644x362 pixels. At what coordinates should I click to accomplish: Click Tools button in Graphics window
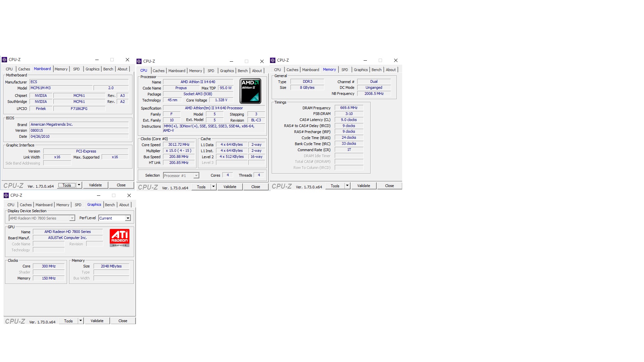pos(68,321)
